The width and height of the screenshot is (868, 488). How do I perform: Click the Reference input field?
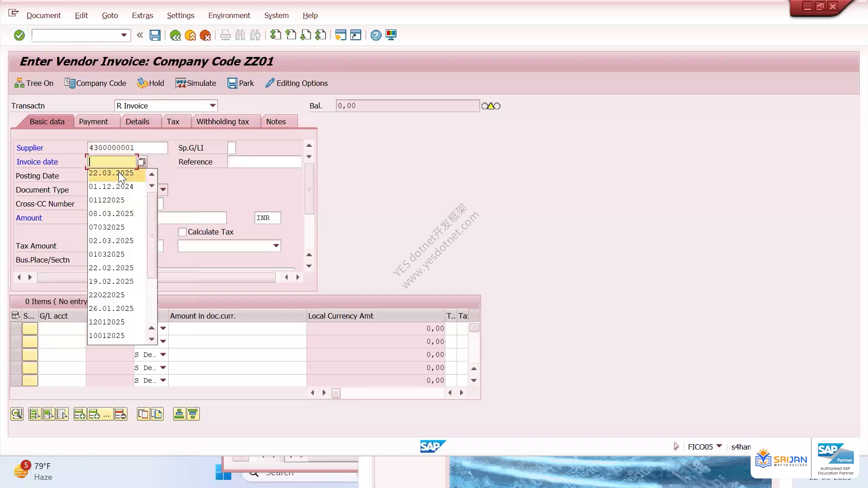(x=264, y=162)
